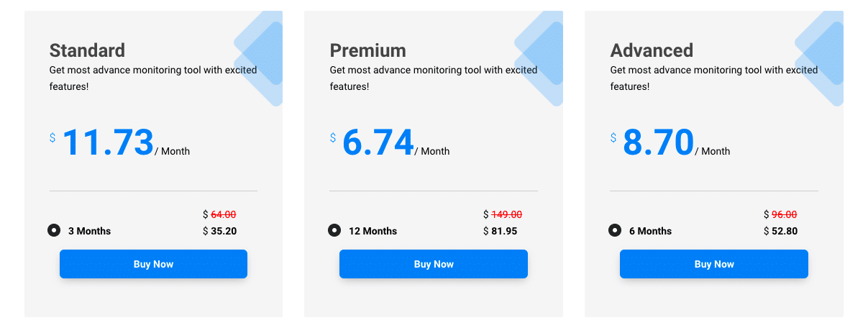Click the Standard plan heading
Screen dimensions: 868x328
point(87,50)
